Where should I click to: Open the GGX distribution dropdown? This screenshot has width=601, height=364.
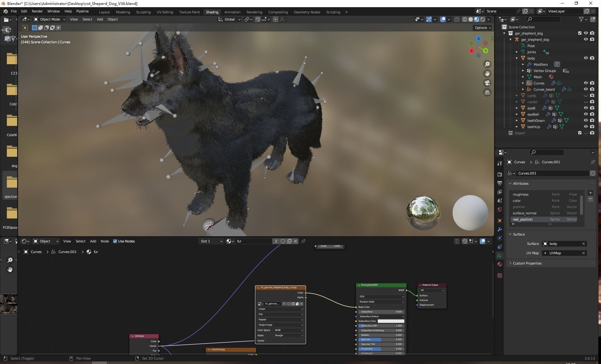point(381,296)
